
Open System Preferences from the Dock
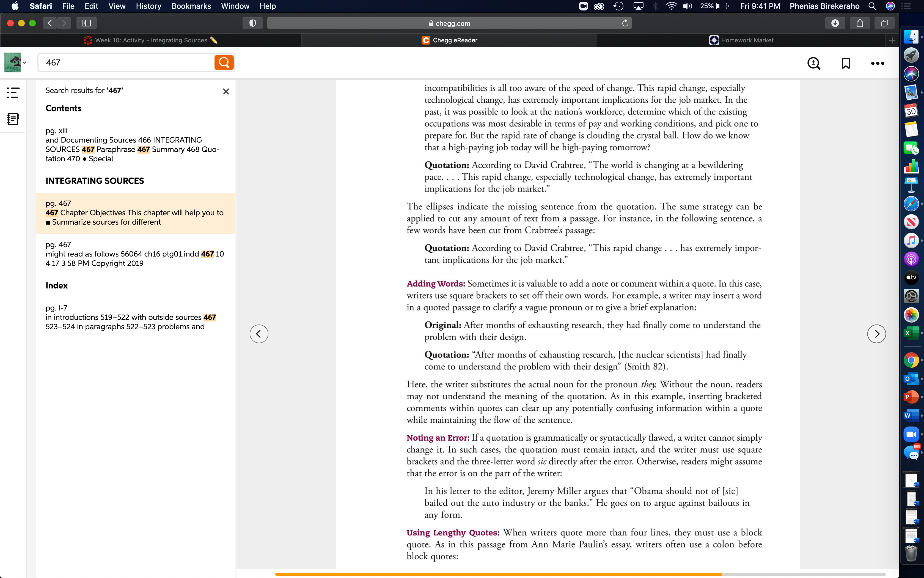click(x=911, y=296)
